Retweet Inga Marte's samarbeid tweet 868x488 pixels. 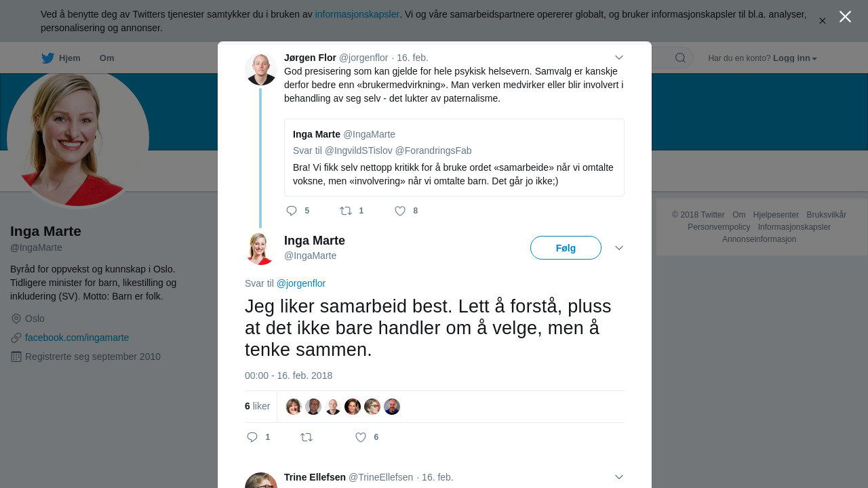[x=307, y=437]
